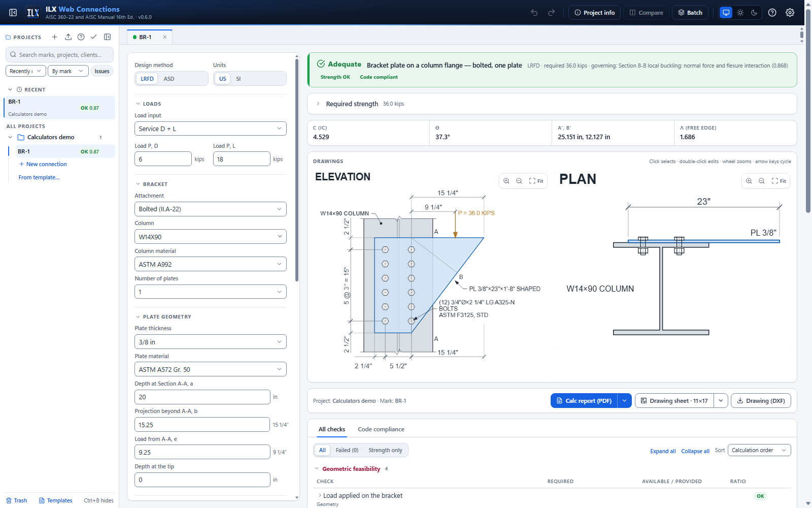Click Expand all link

pyautogui.click(x=663, y=451)
